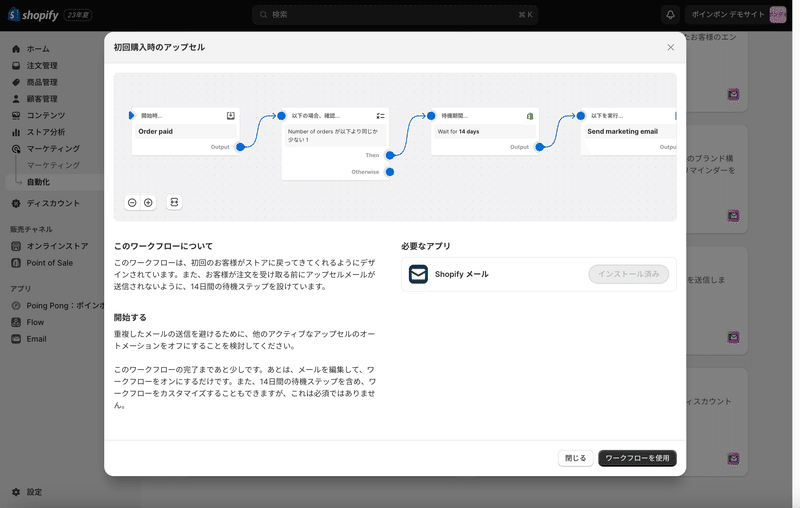Open ディスカウント in the sidebar
Image resolution: width=800 pixels, height=508 pixels.
(54, 204)
